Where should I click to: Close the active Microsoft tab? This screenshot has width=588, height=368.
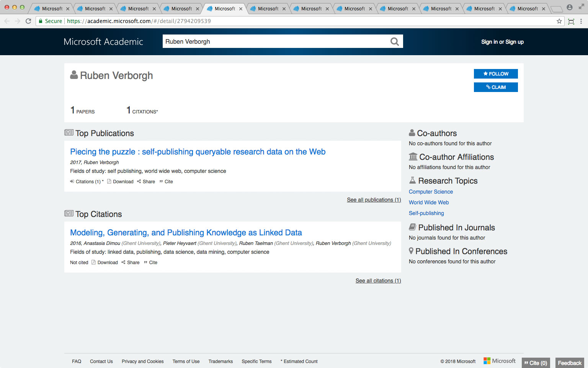point(241,9)
